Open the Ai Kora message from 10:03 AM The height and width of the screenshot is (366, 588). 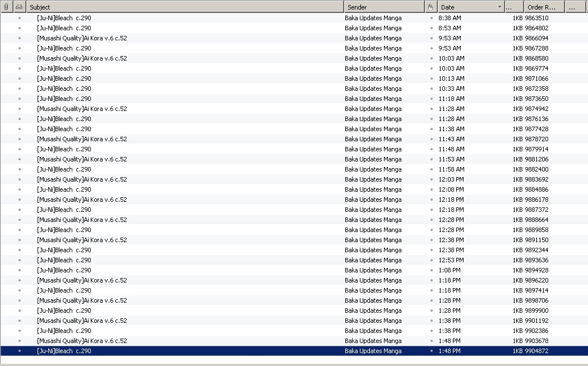tap(82, 58)
